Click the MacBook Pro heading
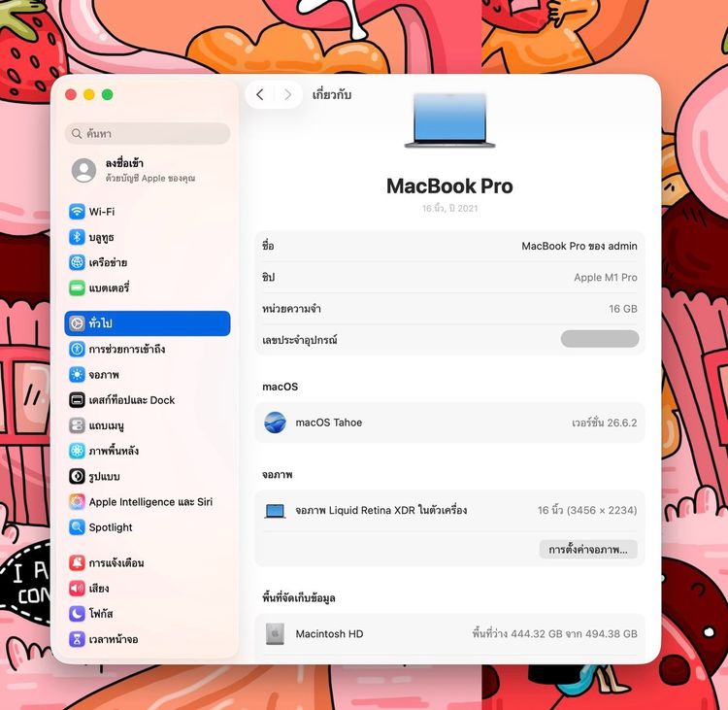The width and height of the screenshot is (728, 710). coord(449,186)
